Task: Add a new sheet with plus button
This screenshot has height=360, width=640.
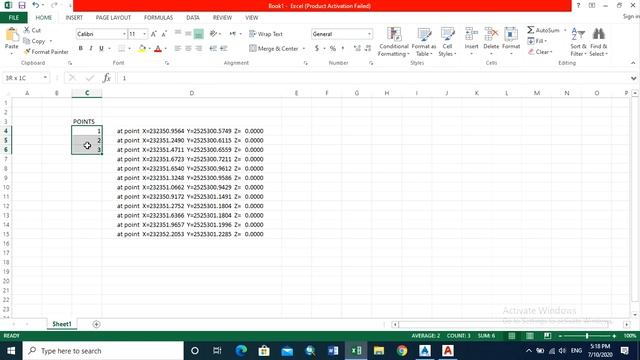Action: point(96,324)
